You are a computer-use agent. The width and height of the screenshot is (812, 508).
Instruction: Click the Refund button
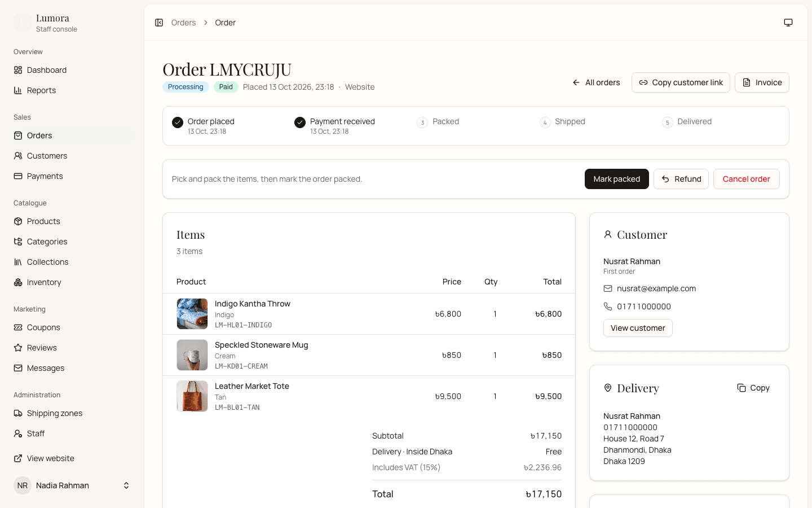[x=681, y=179]
